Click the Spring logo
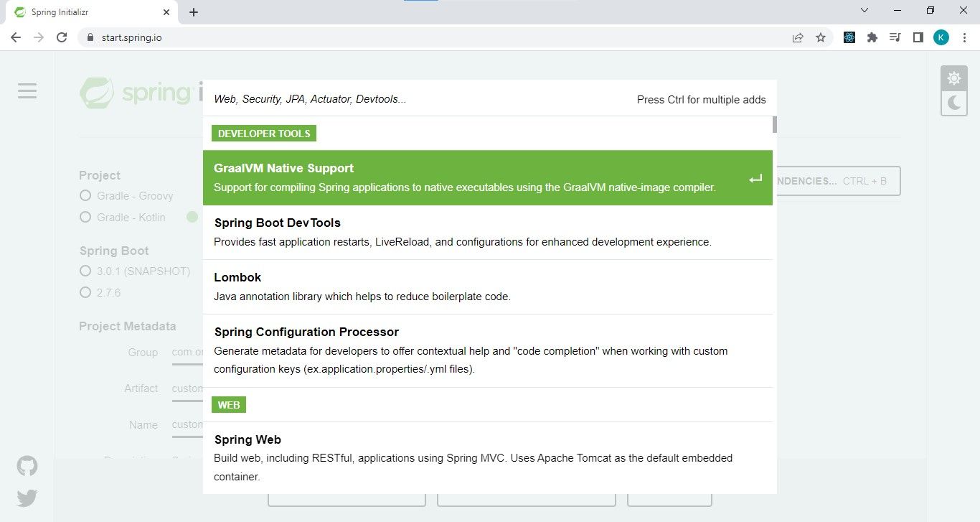 (141, 93)
